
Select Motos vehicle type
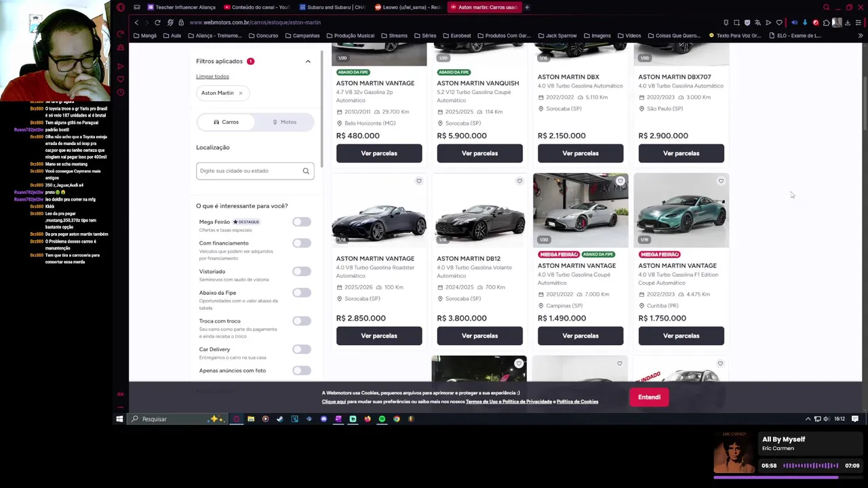(x=284, y=122)
